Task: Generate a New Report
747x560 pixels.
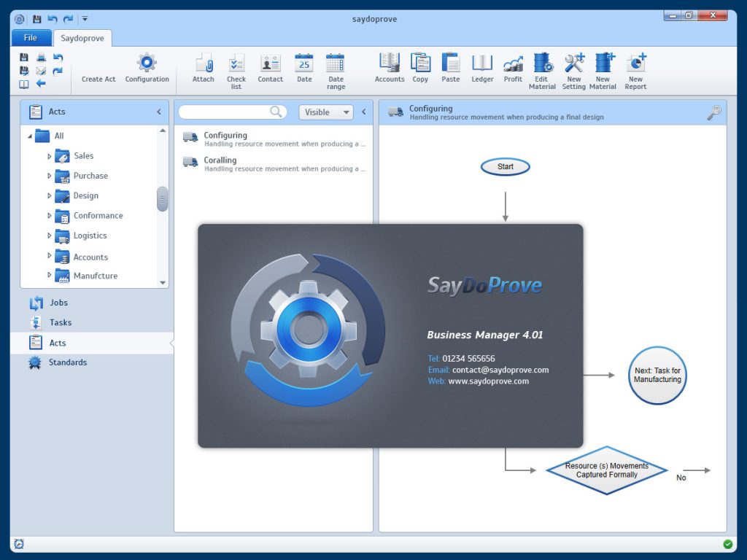Action: [635, 69]
